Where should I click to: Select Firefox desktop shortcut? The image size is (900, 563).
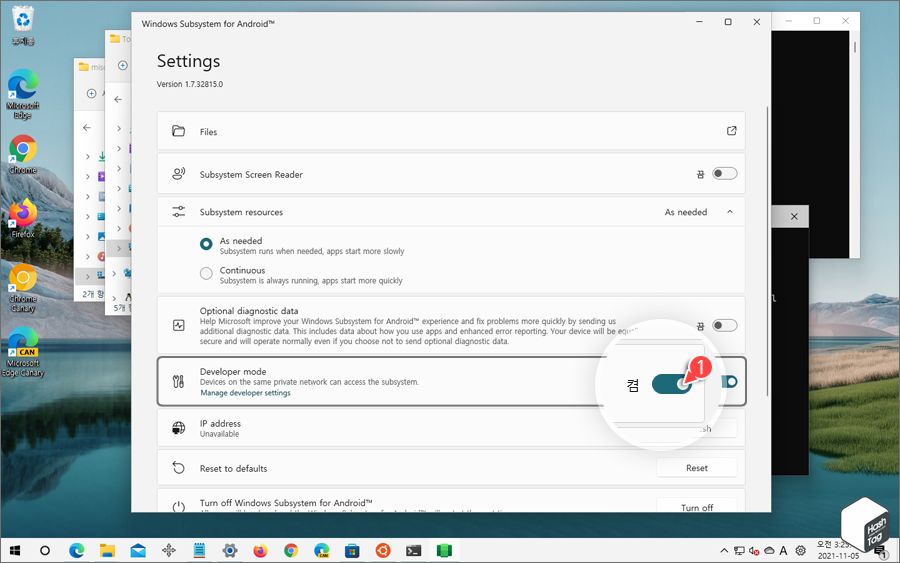(x=23, y=219)
